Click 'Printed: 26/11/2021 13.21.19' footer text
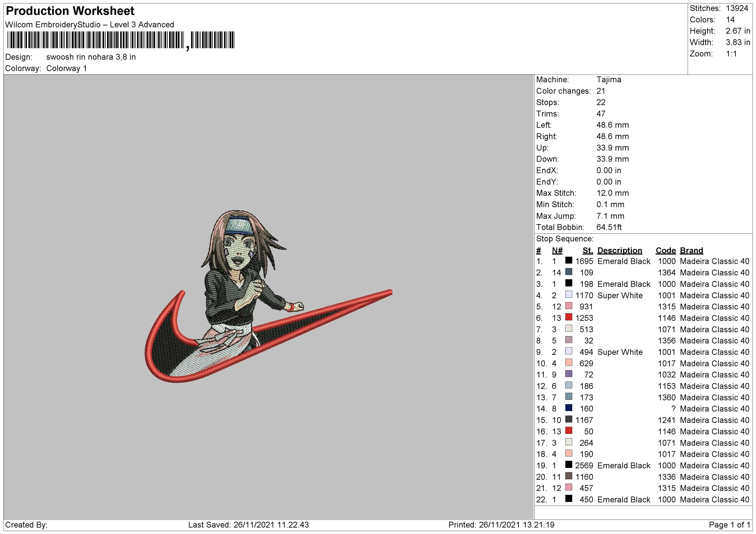The height and width of the screenshot is (534, 756). [501, 525]
